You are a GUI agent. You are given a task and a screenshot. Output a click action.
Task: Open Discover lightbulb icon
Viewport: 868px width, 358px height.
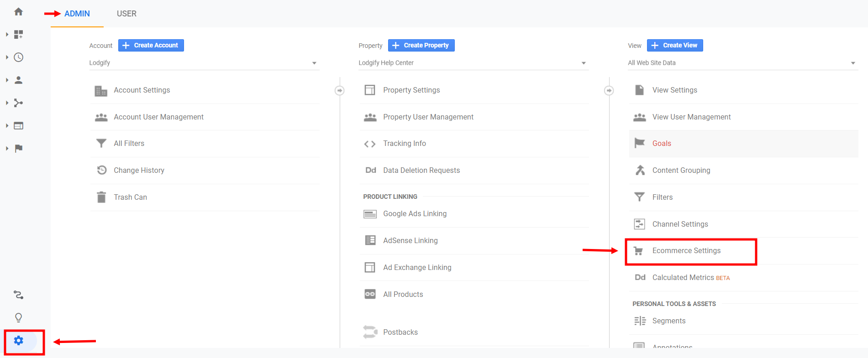[18, 317]
